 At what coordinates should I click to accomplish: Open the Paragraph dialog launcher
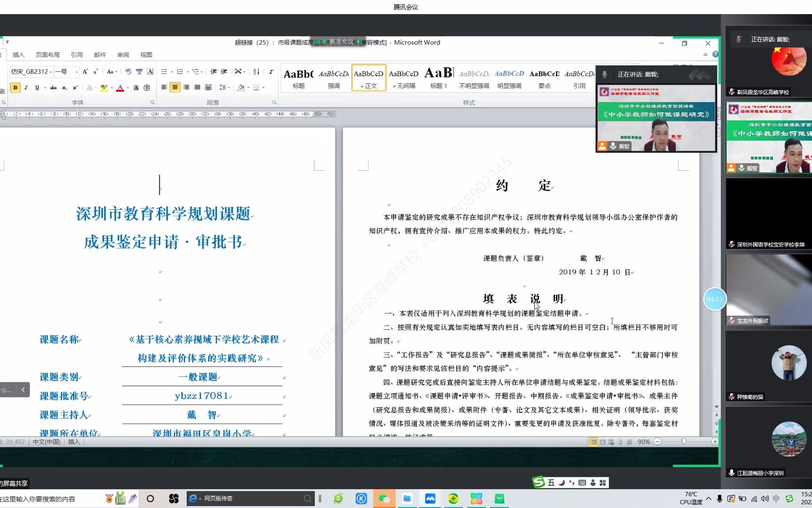[x=274, y=102]
